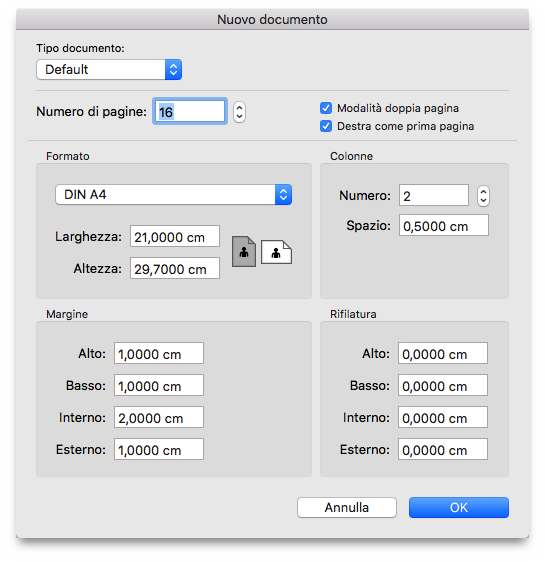545x562 pixels.
Task: Focus the Numero di pagine field
Action: coord(190,111)
